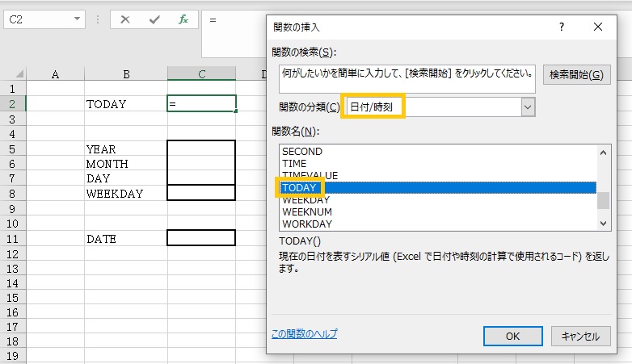Click the function list scroll up arrow
Viewport: 632px width, 364px height.
(603, 151)
